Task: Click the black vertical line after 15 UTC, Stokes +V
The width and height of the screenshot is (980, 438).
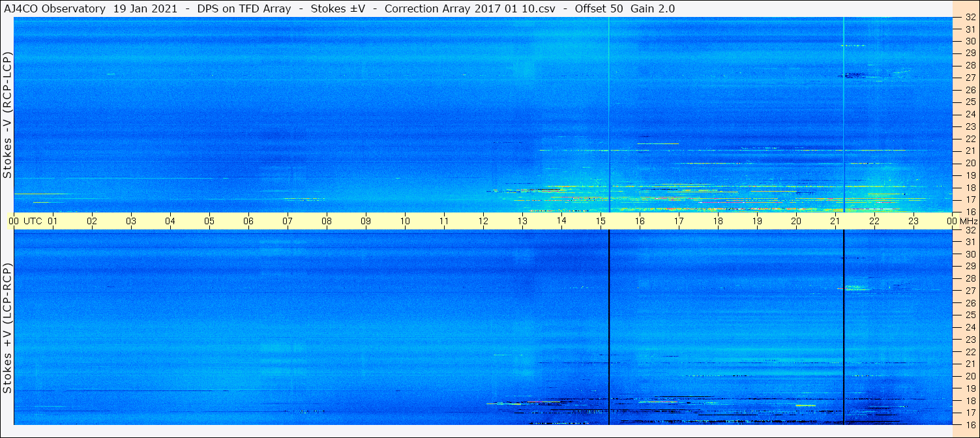Action: pyautogui.click(x=609, y=327)
